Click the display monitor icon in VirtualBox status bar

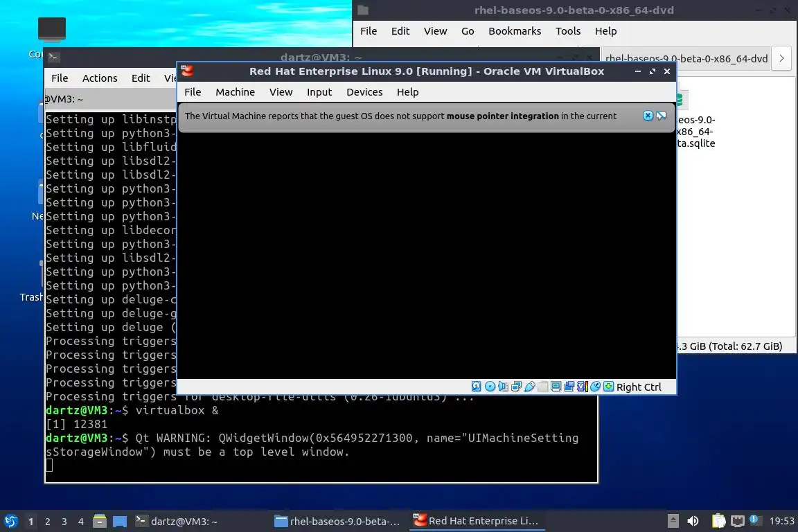point(556,387)
